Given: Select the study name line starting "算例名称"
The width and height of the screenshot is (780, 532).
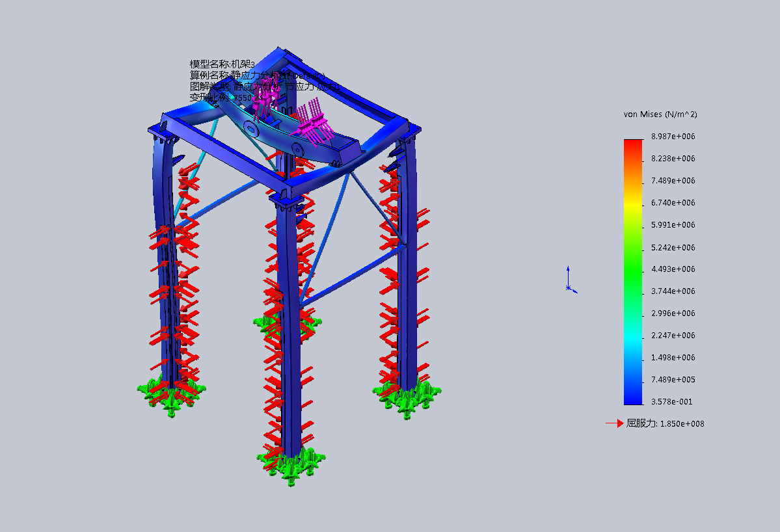Looking at the screenshot, I should pos(257,75).
